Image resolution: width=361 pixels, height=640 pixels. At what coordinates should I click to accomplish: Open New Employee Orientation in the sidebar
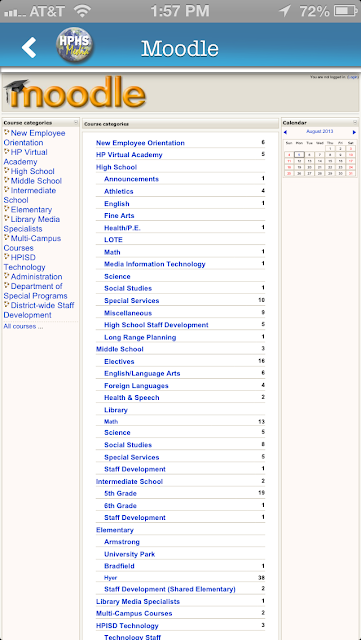[x=34, y=138]
